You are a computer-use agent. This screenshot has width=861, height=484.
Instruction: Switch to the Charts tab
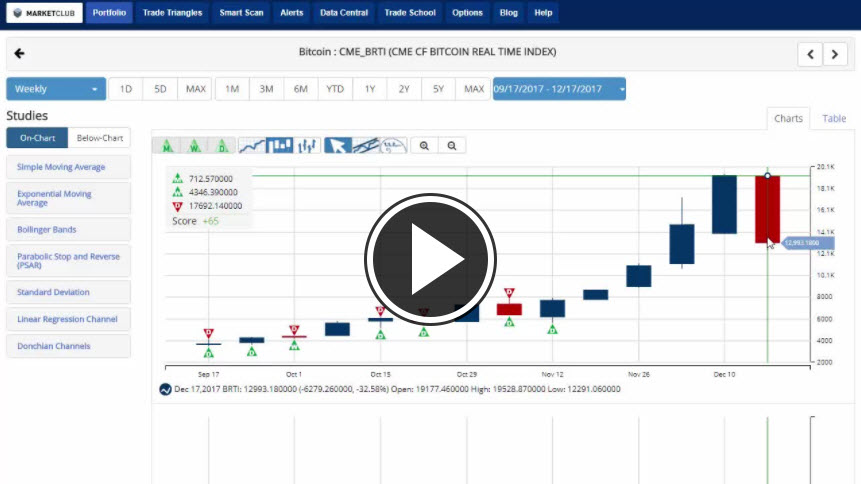[x=788, y=119]
